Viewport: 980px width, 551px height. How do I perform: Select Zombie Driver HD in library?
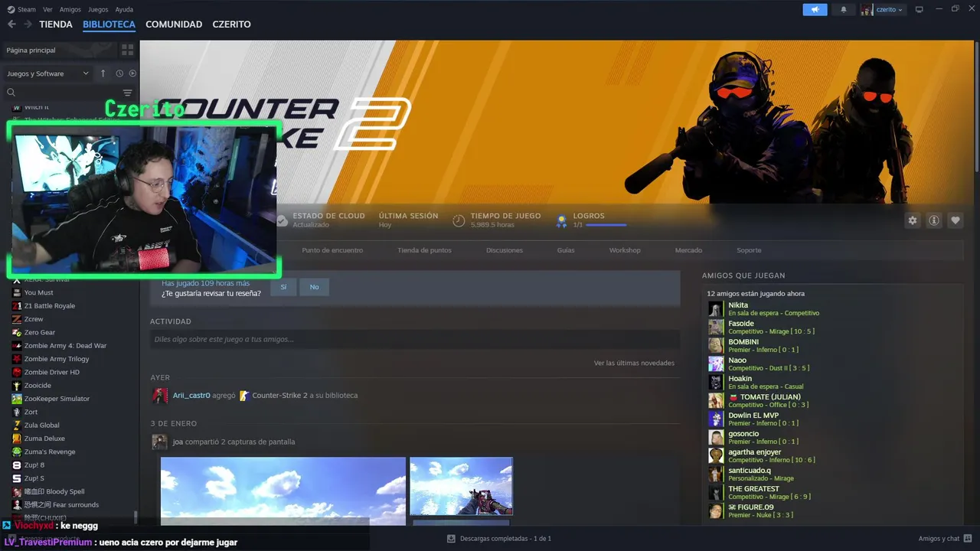coord(51,372)
